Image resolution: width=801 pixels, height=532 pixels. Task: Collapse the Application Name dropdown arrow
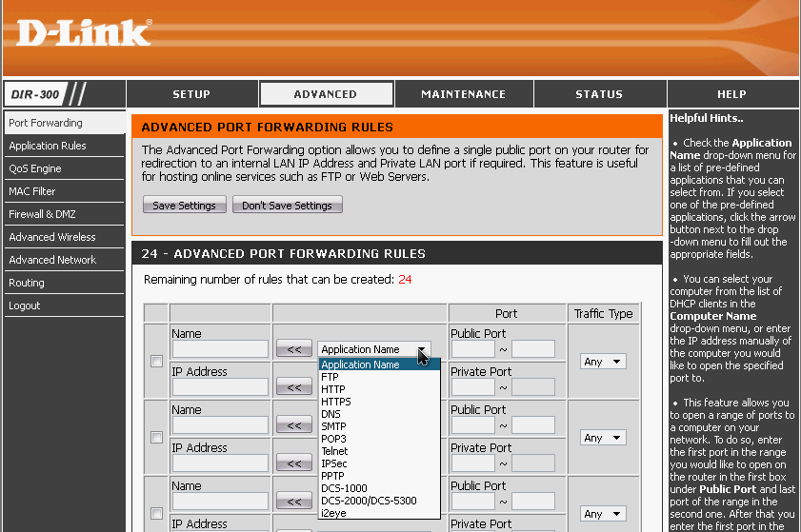click(422, 349)
